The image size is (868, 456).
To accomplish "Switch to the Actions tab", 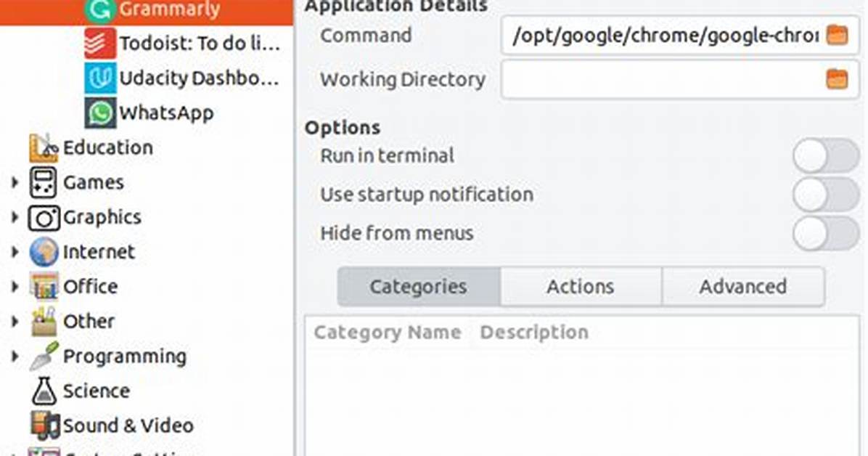I will (581, 287).
